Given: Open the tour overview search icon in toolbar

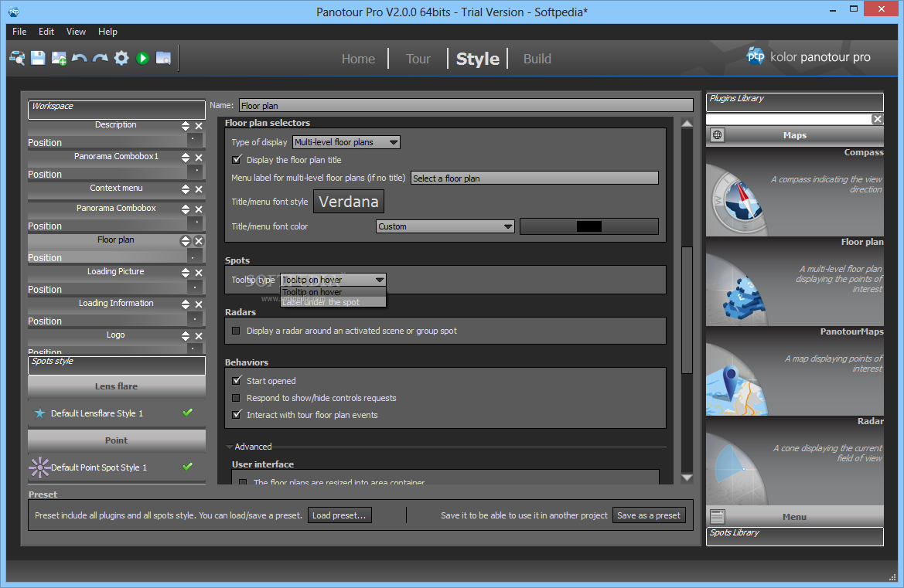Looking at the screenshot, I should point(17,58).
